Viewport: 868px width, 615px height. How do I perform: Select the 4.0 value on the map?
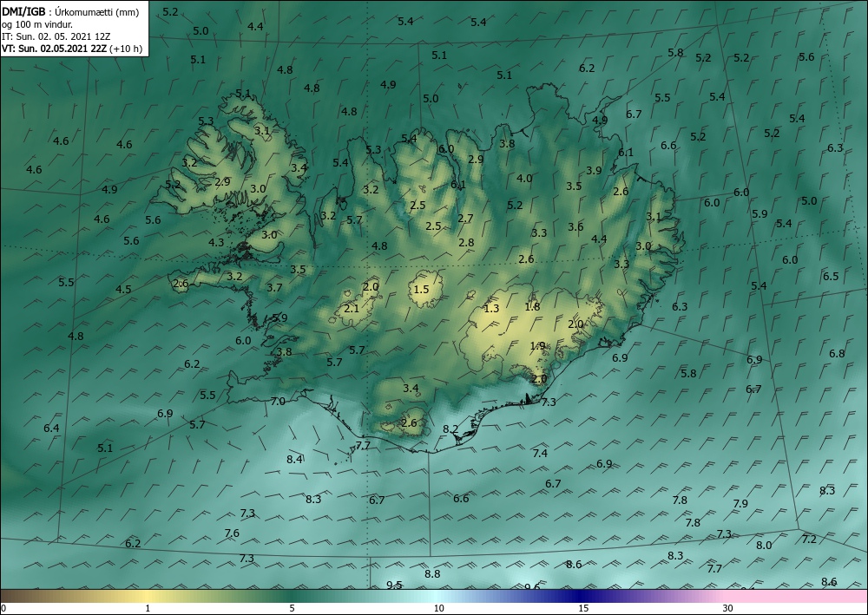(524, 179)
